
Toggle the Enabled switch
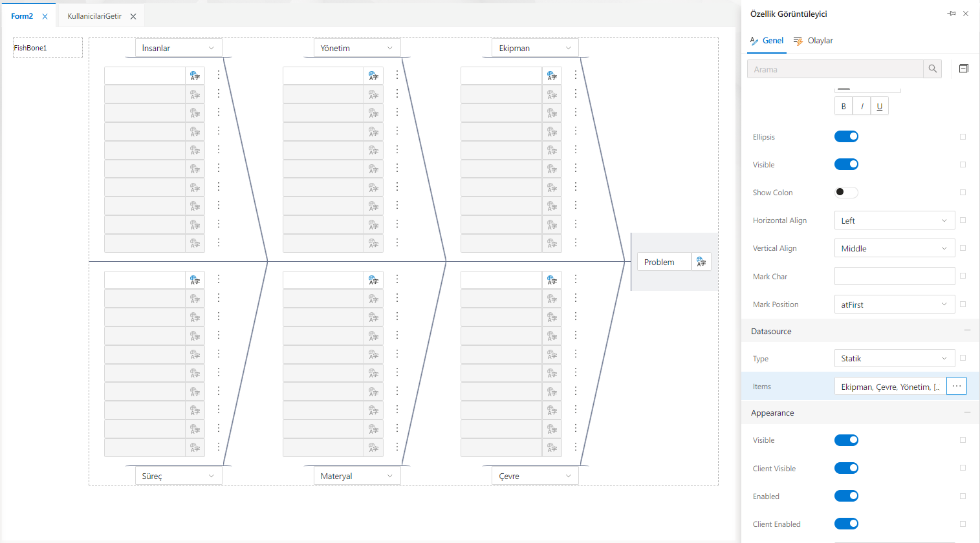tap(846, 496)
